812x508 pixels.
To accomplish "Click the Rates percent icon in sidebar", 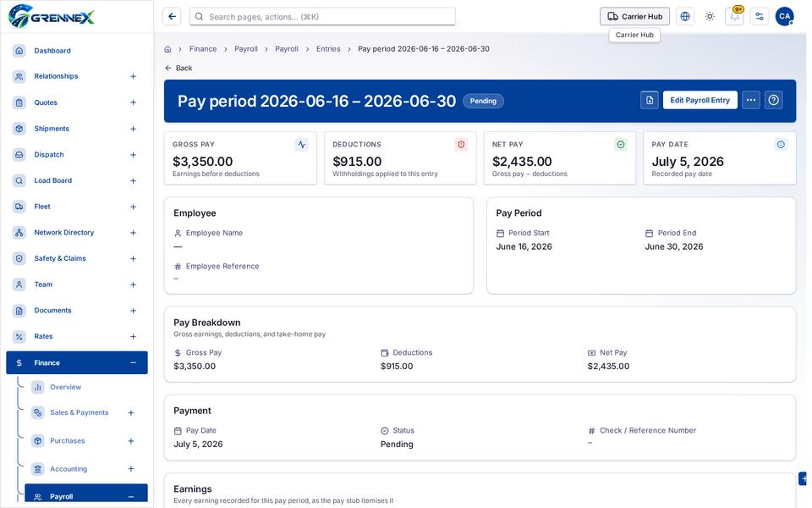I will [x=19, y=336].
